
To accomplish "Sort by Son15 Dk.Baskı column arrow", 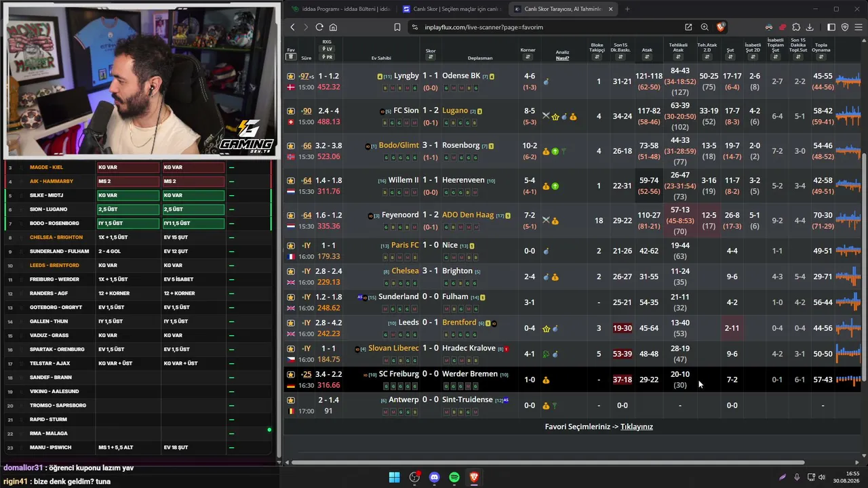I will (x=620, y=57).
